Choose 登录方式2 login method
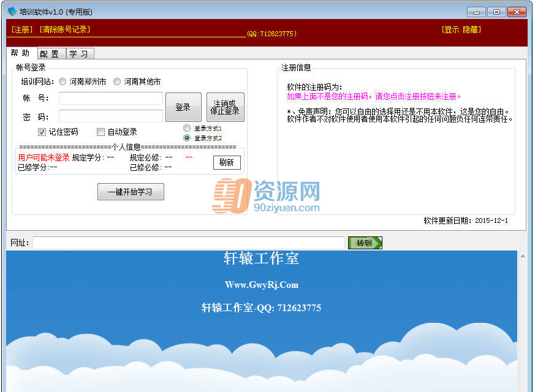535x392 pixels. coord(187,138)
